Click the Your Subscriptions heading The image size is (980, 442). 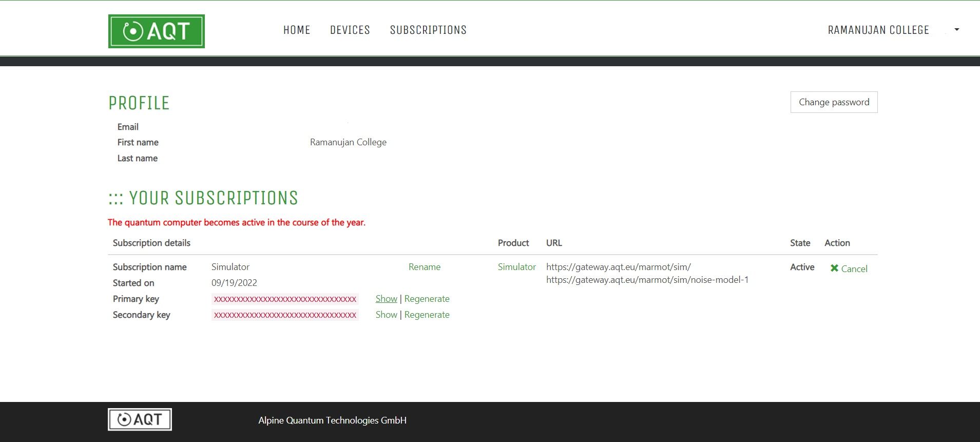(x=203, y=198)
